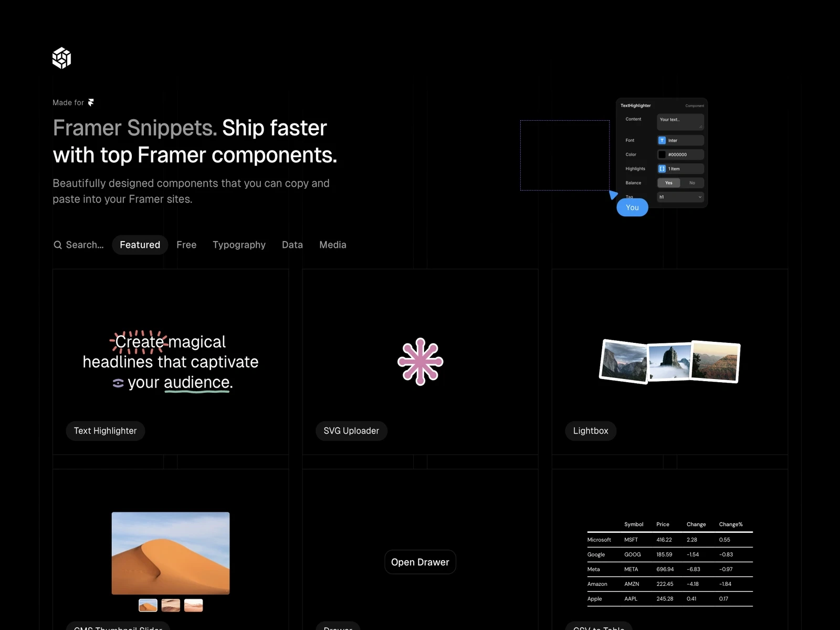
Task: Select the third pale desert thumbnail
Action: [x=194, y=605]
